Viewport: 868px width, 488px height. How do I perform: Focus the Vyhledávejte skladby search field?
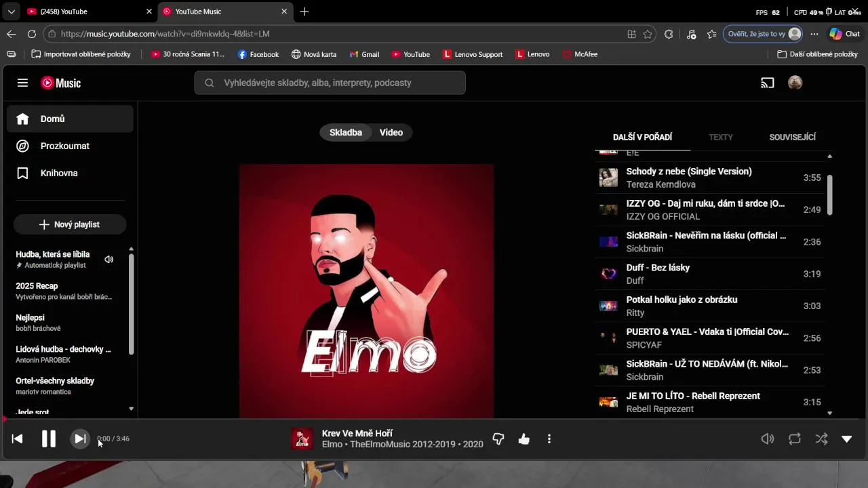(330, 83)
